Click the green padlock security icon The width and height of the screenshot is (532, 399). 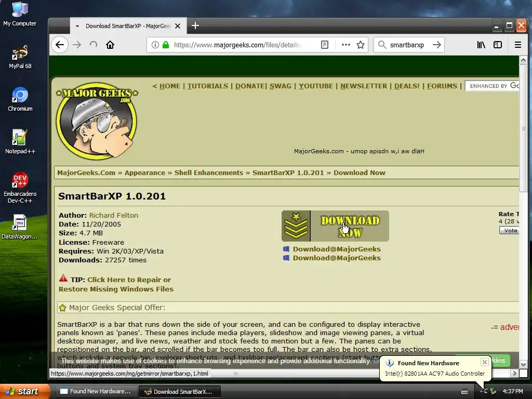point(166,45)
